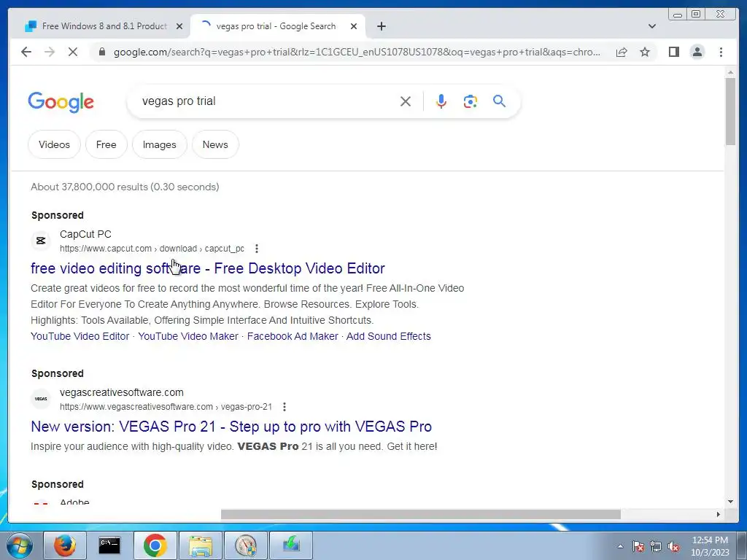This screenshot has width=747, height=560.
Task: Open a new tab
Action: 381,26
